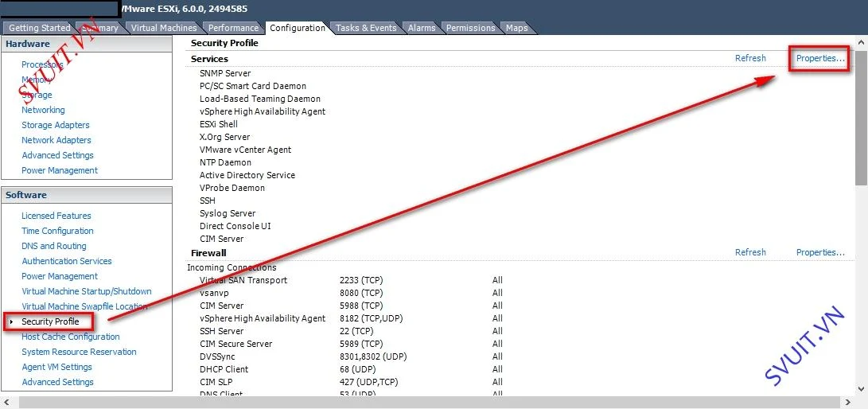Open Properties for Firewall section
This screenshot has width=868, height=409.
point(820,252)
